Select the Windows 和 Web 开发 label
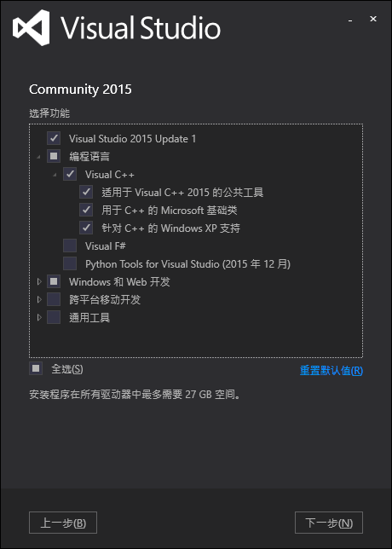Image resolution: width=392 pixels, height=549 pixels. 119,281
